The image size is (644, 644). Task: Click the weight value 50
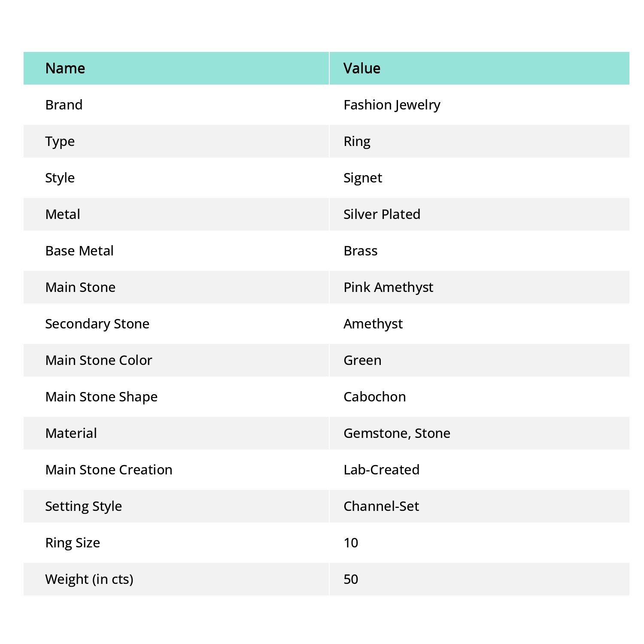coord(351,579)
